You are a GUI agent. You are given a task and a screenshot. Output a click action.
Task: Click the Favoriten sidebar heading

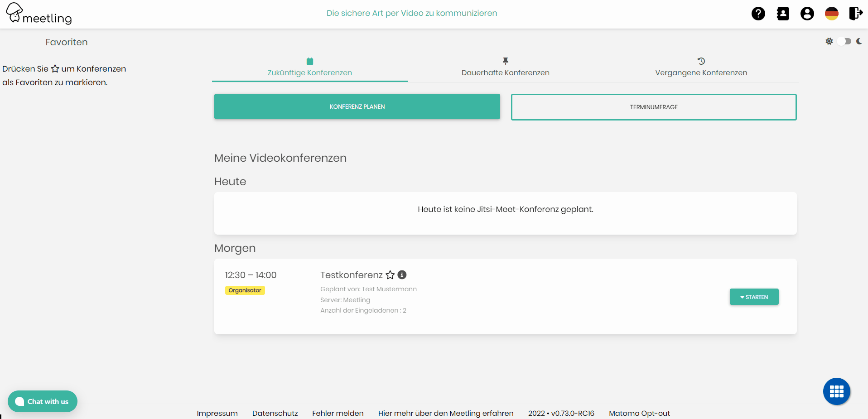point(67,42)
